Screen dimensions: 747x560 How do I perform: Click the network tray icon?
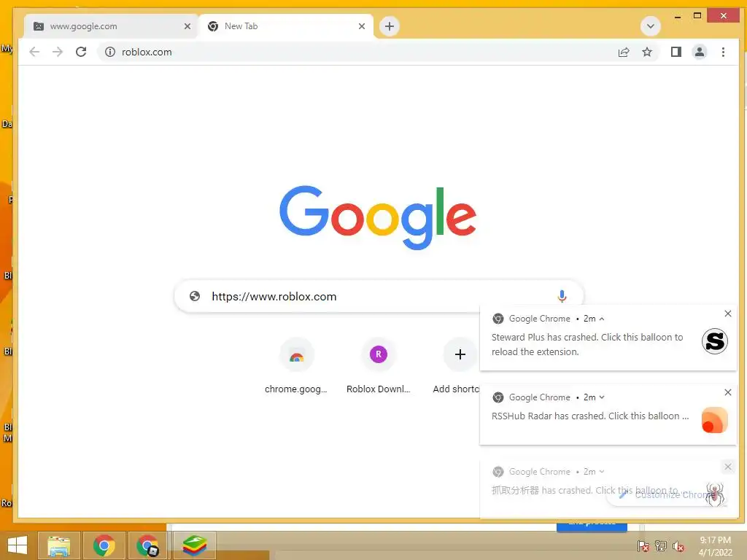(661, 546)
